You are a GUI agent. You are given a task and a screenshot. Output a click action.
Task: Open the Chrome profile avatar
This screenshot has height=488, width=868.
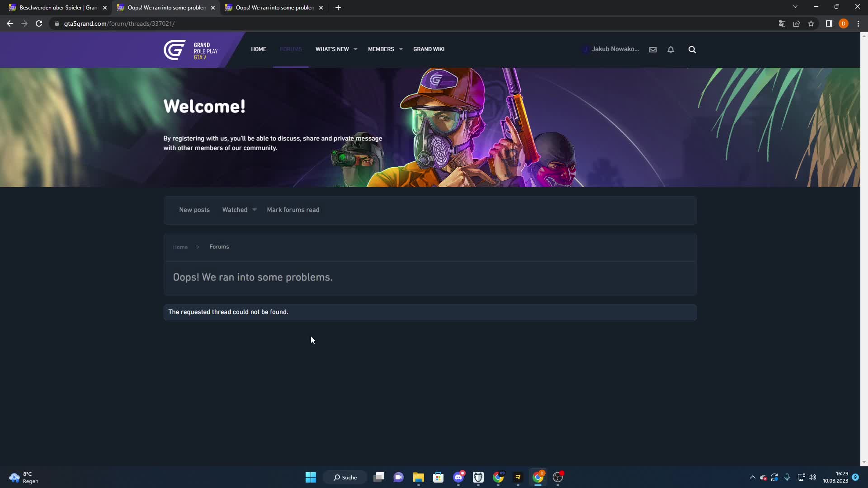[844, 23]
